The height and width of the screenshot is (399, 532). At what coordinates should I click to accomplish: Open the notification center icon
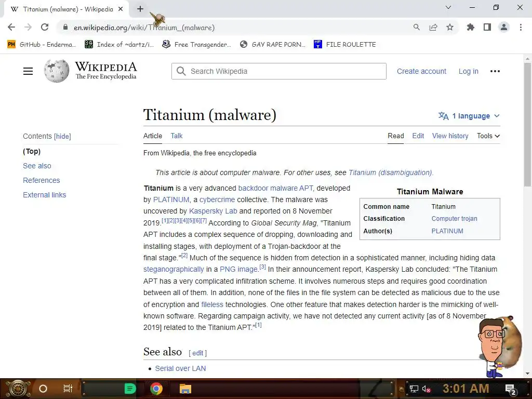[511, 389]
